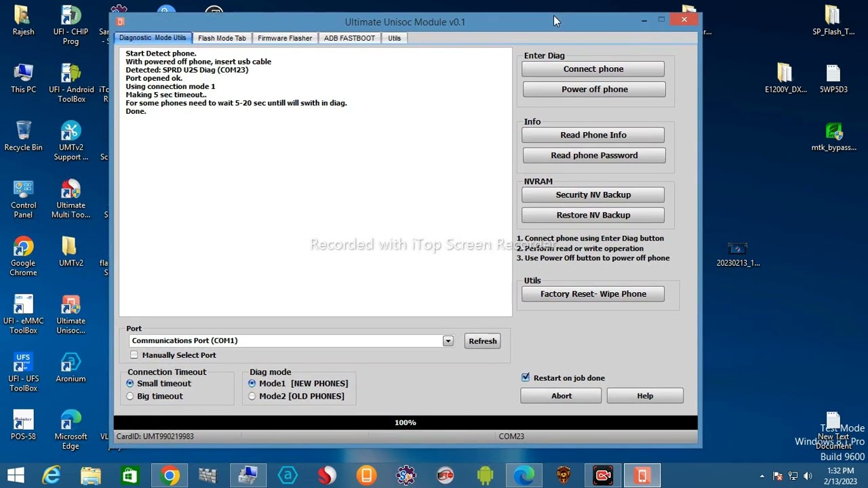The height and width of the screenshot is (488, 868).
Task: Click Edge icon in taskbar
Action: (x=524, y=475)
